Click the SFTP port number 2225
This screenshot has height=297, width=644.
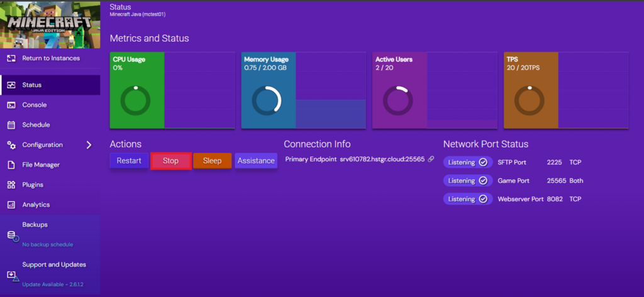554,163
